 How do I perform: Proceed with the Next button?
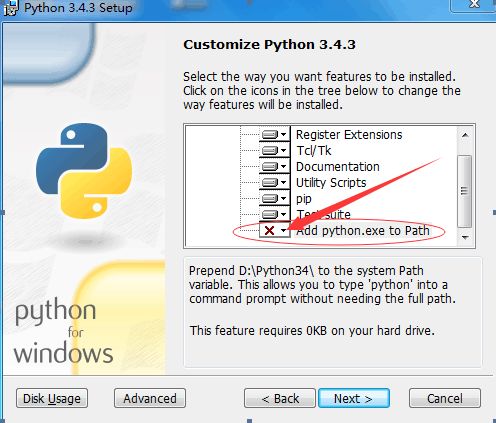point(354,398)
